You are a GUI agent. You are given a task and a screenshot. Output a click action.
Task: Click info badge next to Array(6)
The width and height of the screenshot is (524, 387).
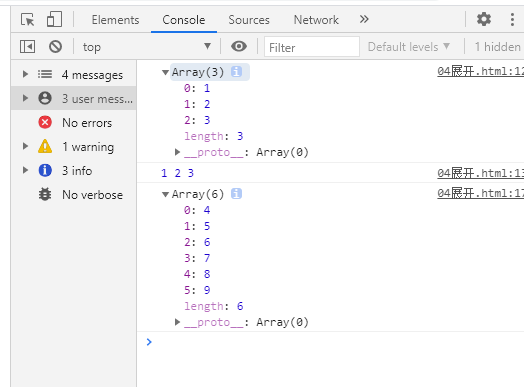coord(236,194)
